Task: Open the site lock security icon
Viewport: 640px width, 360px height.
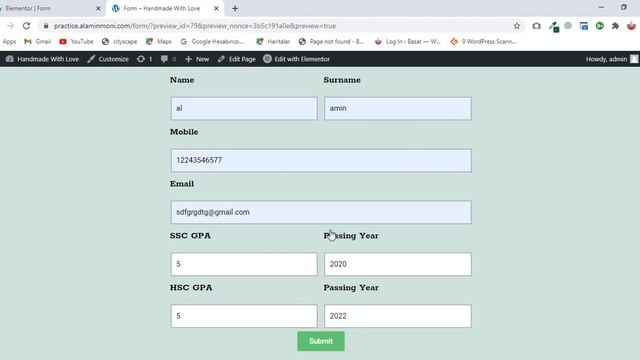Action: tap(46, 26)
